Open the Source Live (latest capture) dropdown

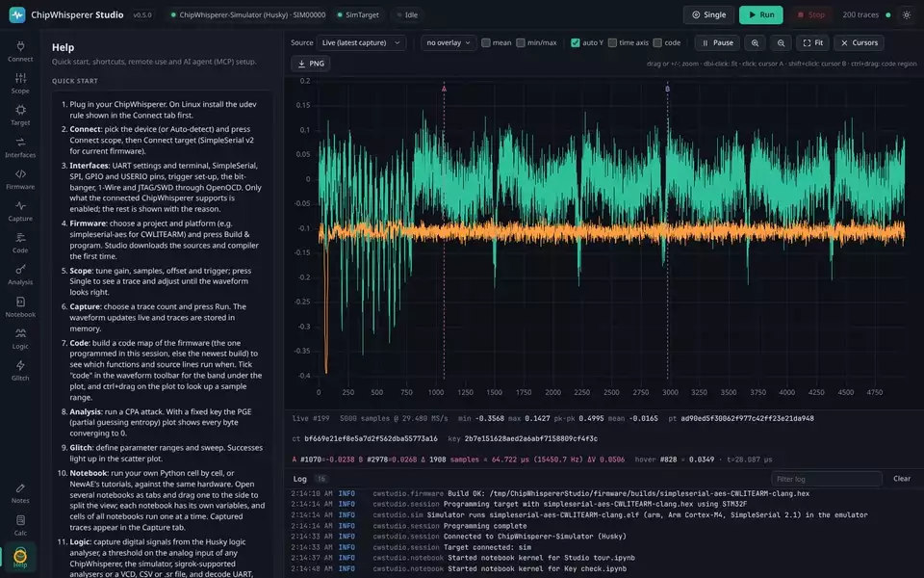pyautogui.click(x=361, y=42)
